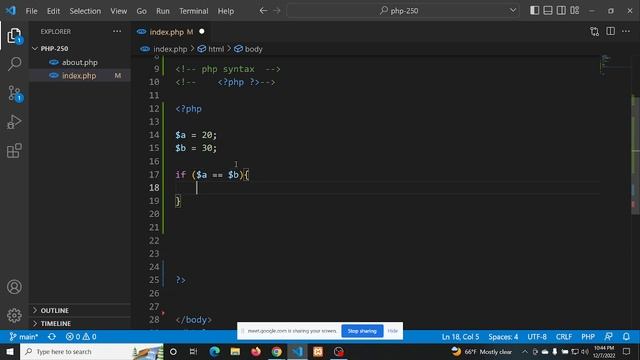Click the php-250 command center search
Viewport: 640px width, 360px height.
(x=403, y=11)
